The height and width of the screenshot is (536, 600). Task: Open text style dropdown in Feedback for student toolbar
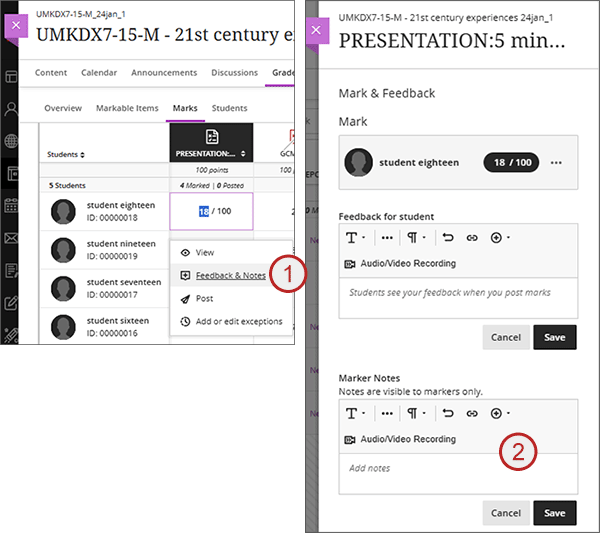355,238
